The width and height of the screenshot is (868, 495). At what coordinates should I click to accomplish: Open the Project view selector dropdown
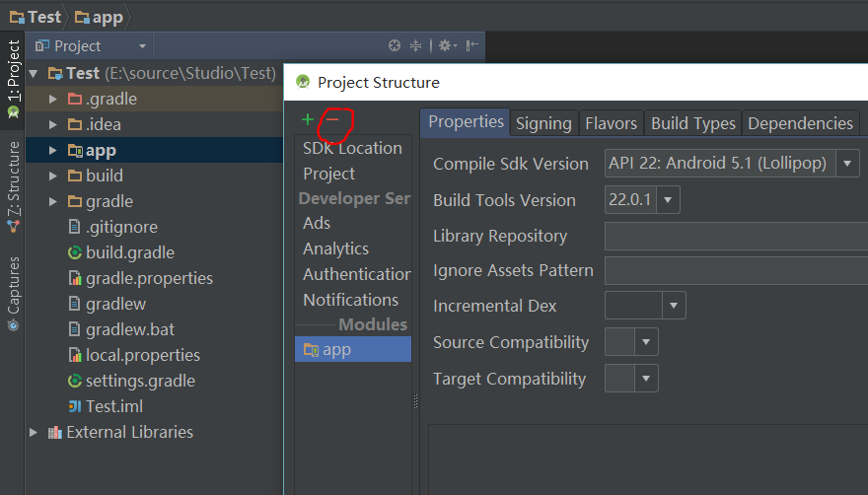tap(90, 46)
